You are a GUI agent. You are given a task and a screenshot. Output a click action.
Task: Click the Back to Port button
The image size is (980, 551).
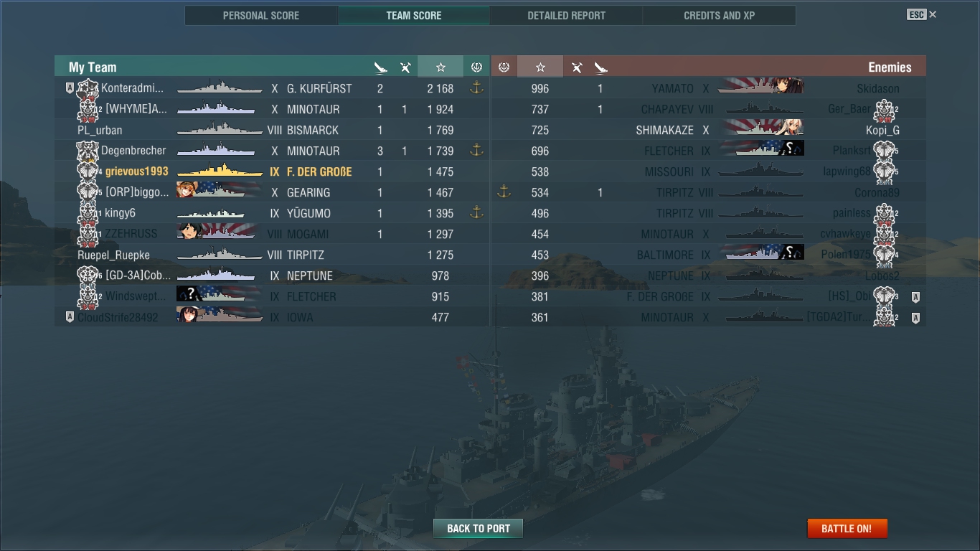point(479,529)
